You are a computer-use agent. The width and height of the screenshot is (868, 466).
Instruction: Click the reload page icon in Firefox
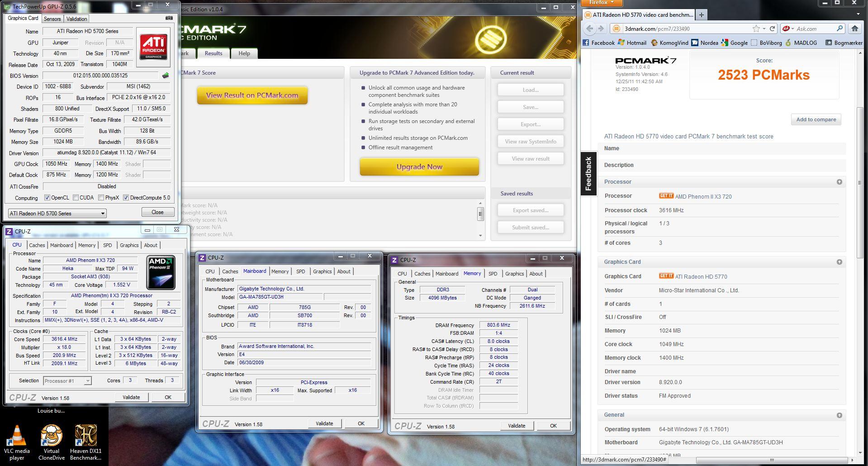[x=773, y=29]
